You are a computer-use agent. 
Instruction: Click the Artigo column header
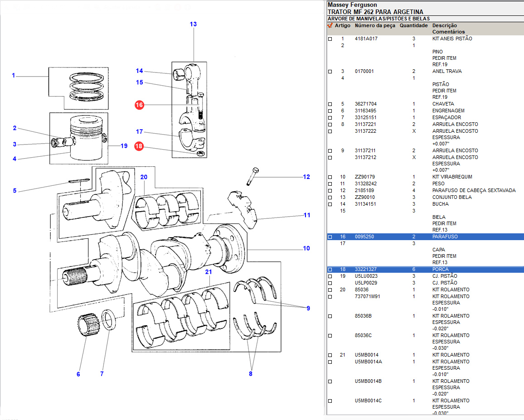[342, 26]
